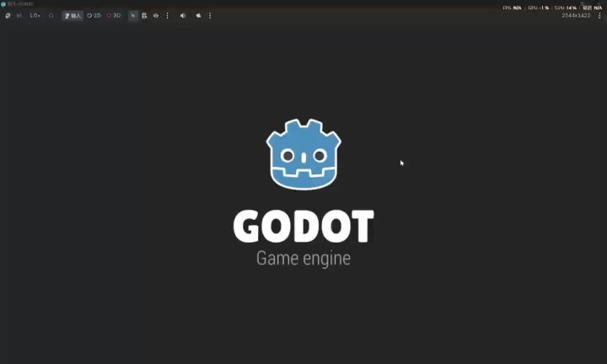Toggle the select tool arrow icon
The image size is (607, 364).
[x=133, y=15]
